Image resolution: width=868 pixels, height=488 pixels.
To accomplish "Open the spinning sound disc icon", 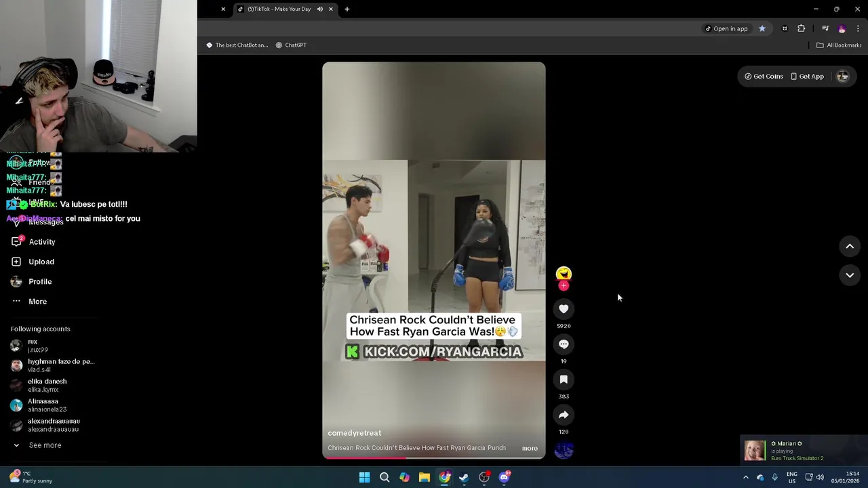I will (564, 450).
